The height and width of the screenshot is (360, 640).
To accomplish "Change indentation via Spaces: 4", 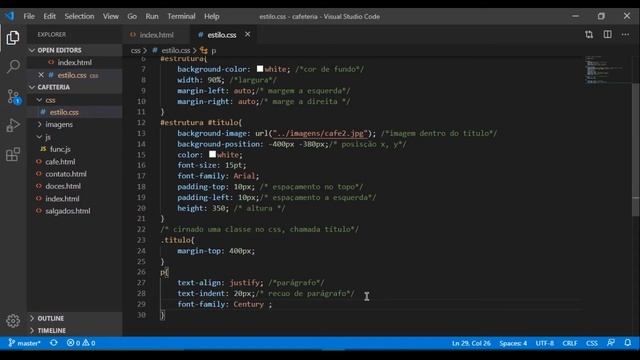I will 513,343.
